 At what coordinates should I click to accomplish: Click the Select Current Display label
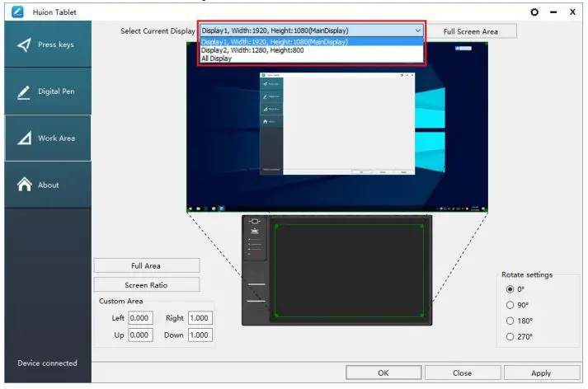(x=158, y=31)
